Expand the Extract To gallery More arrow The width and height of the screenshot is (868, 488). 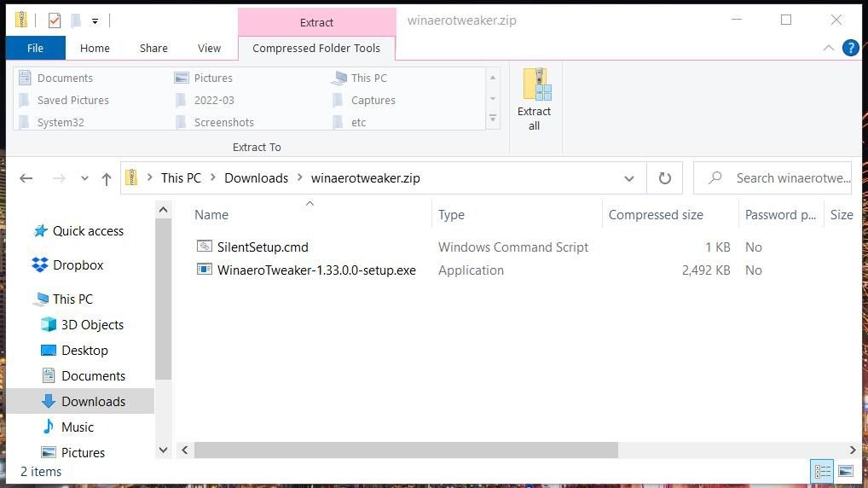click(x=493, y=119)
